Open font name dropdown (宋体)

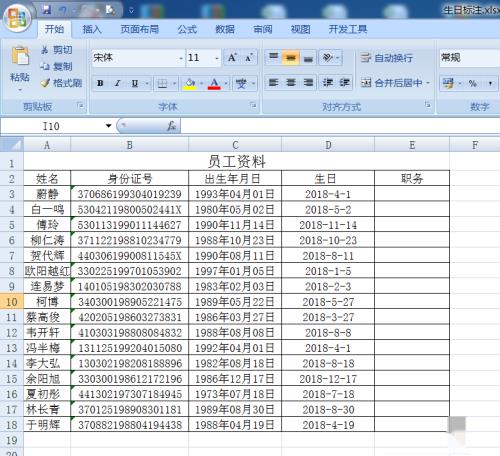pos(181,58)
